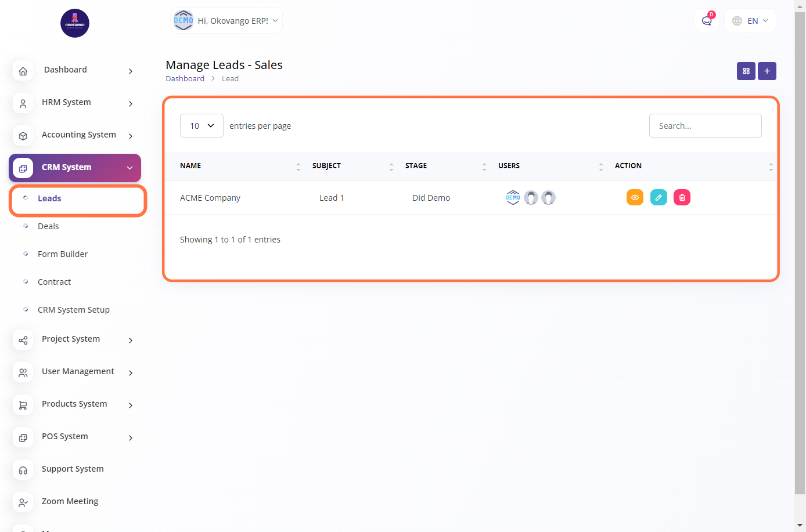Click the DEMO user avatar in Users column

(x=513, y=197)
